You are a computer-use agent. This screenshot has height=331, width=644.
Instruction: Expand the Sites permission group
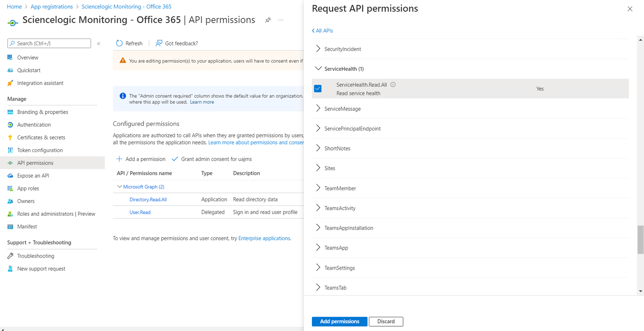coord(318,168)
